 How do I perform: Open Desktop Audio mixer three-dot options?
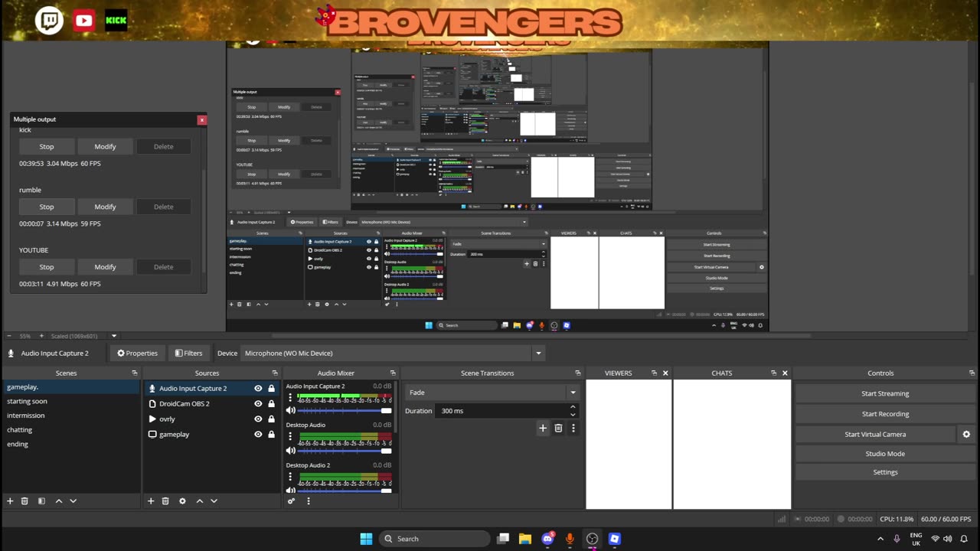[x=290, y=436]
